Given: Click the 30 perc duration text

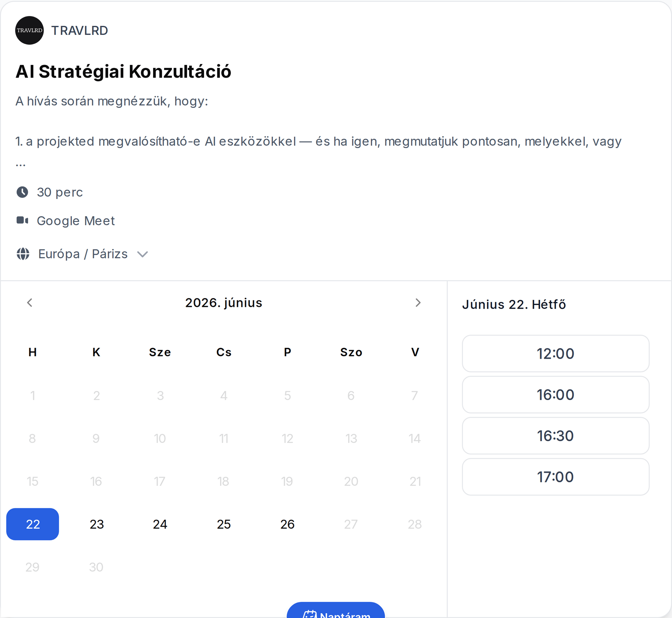Looking at the screenshot, I should click(60, 192).
